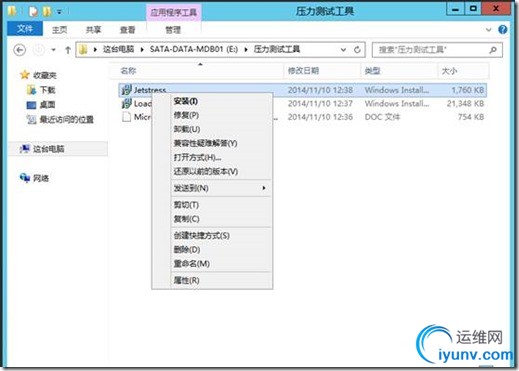This screenshot has width=519, height=371.
Task: Click the 1,760 KB size cell
Action: [x=468, y=90]
